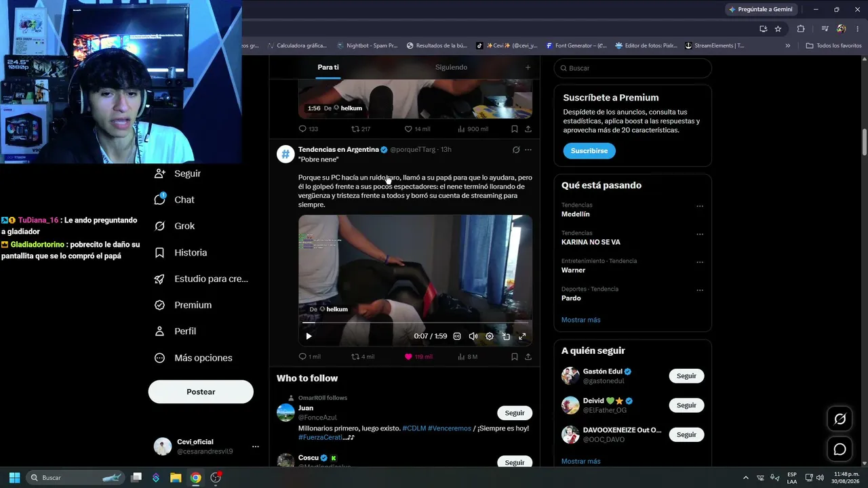The height and width of the screenshot is (488, 868).
Task: Open options for the Warner trend
Action: tap(700, 262)
